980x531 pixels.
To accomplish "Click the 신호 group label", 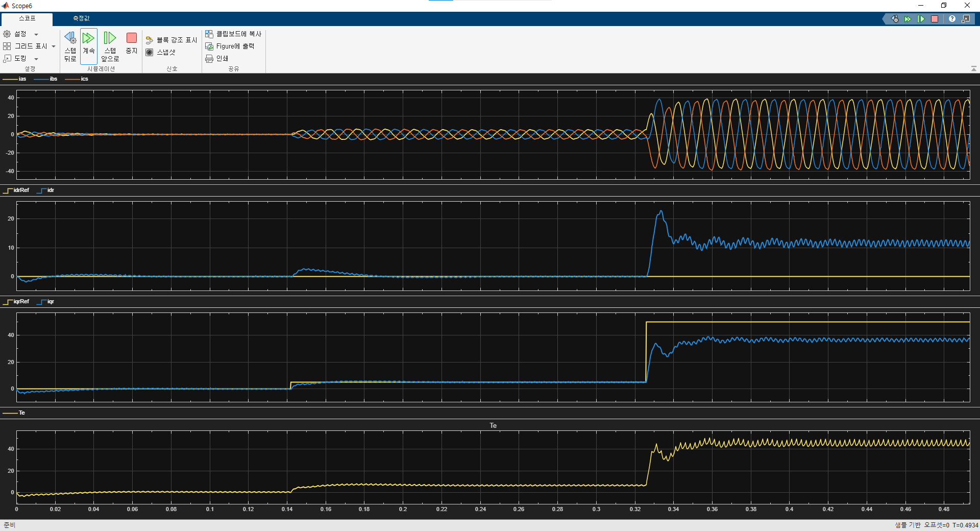I will [x=172, y=69].
